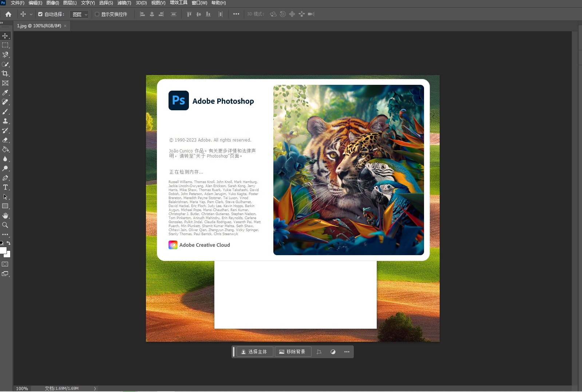Screen dimensions: 582x392
Task: Select the Move tool in the toolbar
Action: [x=5, y=36]
